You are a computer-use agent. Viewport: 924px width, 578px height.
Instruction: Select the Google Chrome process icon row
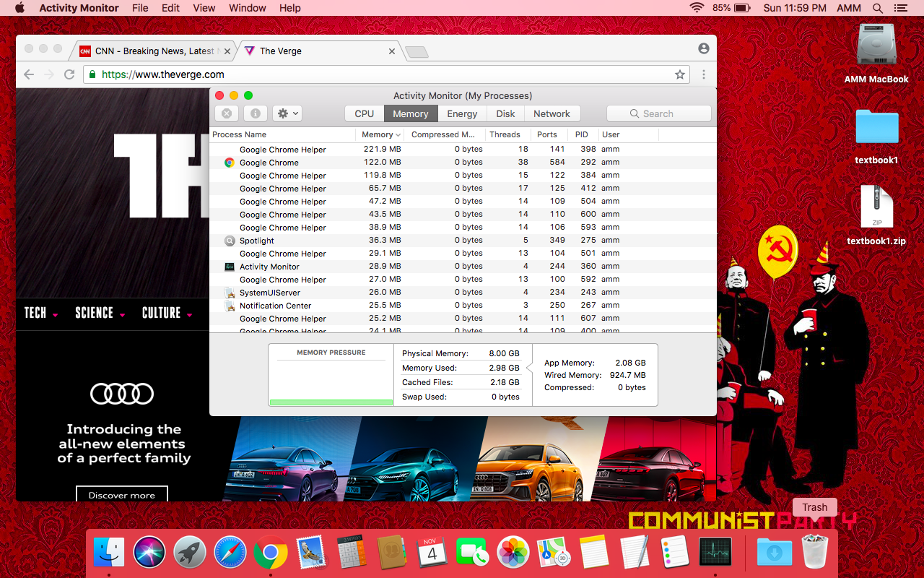click(x=230, y=163)
